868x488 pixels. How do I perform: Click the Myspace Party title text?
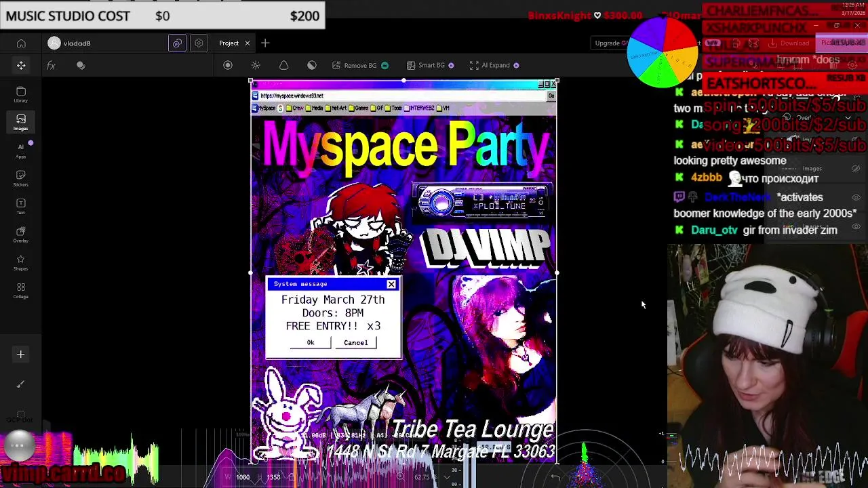(406, 146)
